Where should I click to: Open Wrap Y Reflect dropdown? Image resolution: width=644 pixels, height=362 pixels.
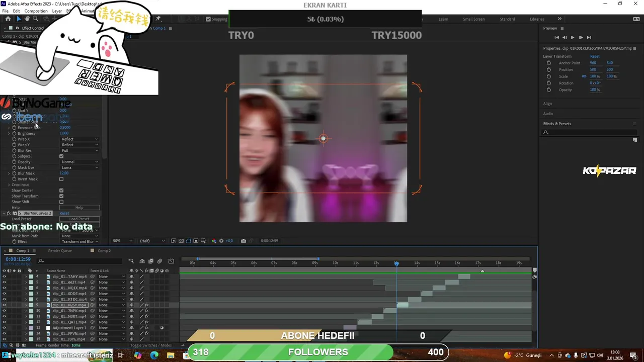(79, 145)
